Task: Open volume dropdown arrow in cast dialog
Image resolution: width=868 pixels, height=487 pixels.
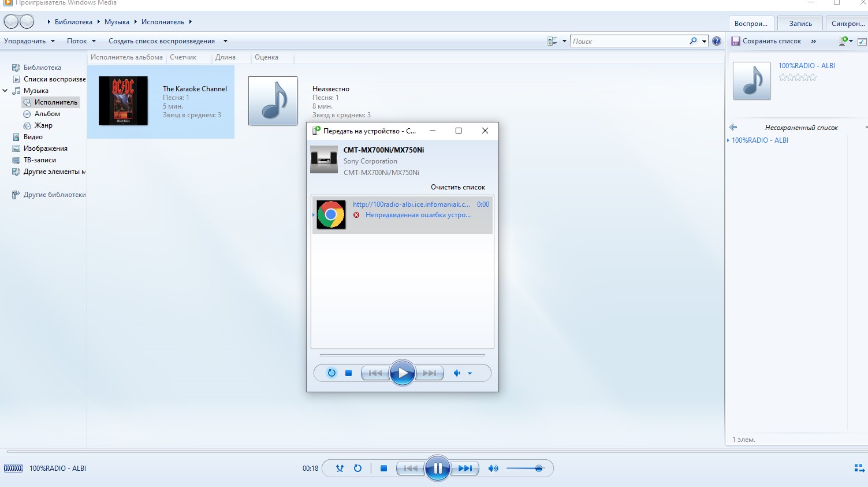Action: click(x=470, y=373)
